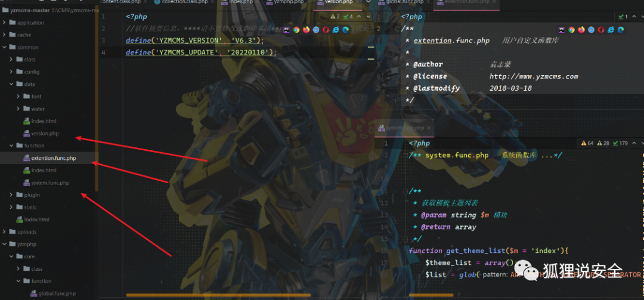Screen dimensions: 644x300
Task: Click the 179 typos indicator in system.func.php
Action: point(620,143)
